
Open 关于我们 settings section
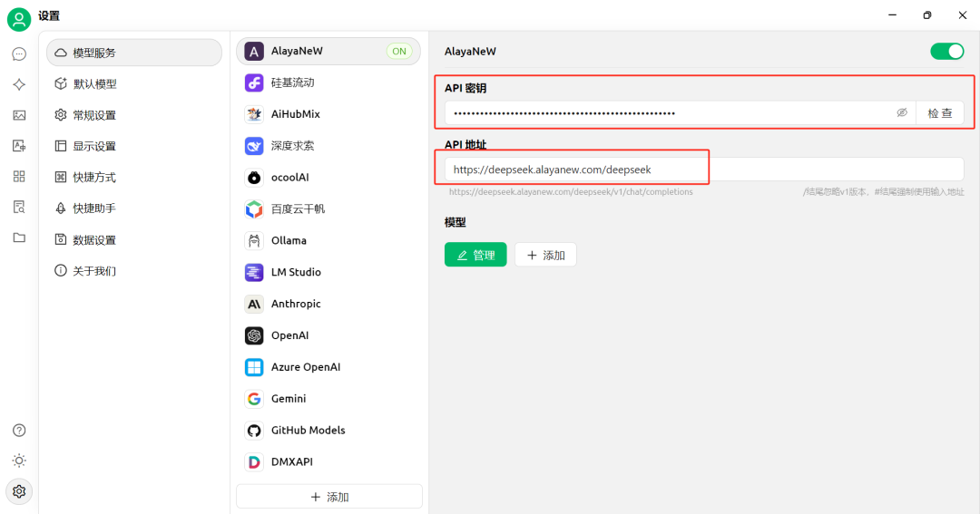[133, 270]
